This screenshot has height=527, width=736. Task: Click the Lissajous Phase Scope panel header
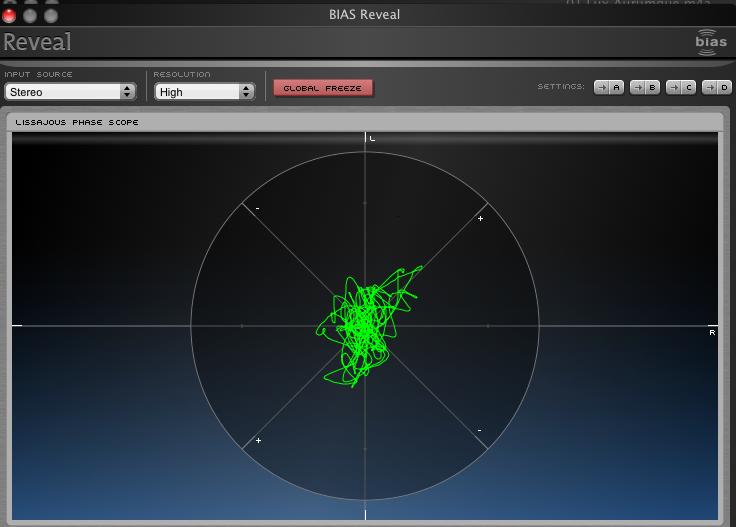click(365, 122)
